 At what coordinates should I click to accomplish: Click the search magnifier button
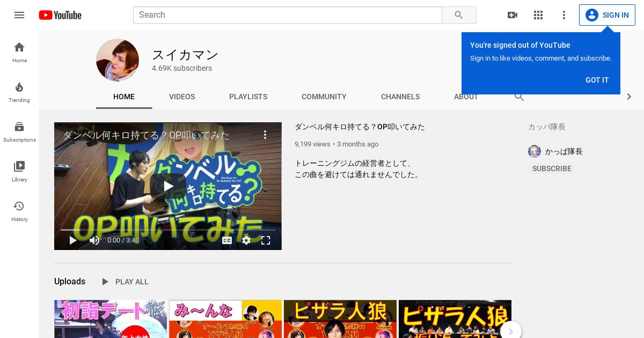pyautogui.click(x=459, y=15)
